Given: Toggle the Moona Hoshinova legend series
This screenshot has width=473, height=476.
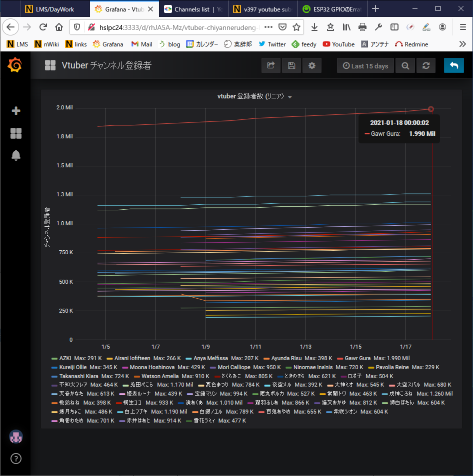Looking at the screenshot, I should click(152, 367).
